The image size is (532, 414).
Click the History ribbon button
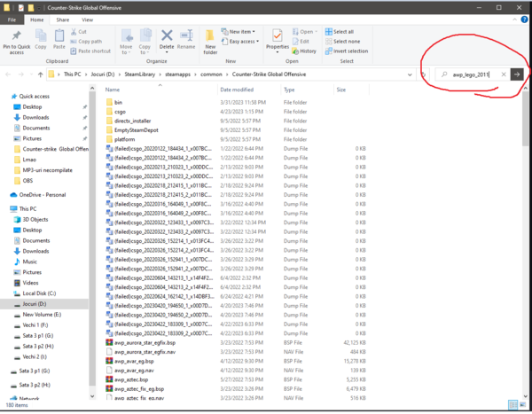[304, 51]
